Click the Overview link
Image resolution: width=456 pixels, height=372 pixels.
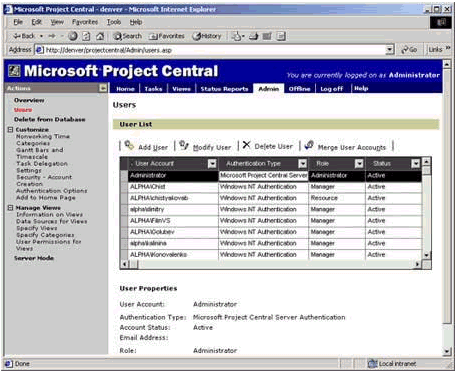point(29,100)
